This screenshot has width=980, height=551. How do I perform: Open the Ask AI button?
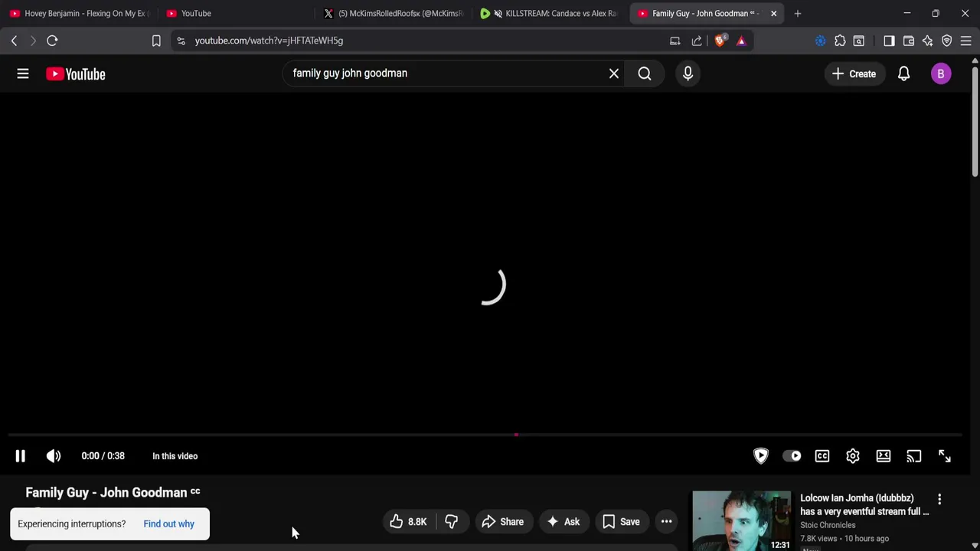[x=563, y=522]
